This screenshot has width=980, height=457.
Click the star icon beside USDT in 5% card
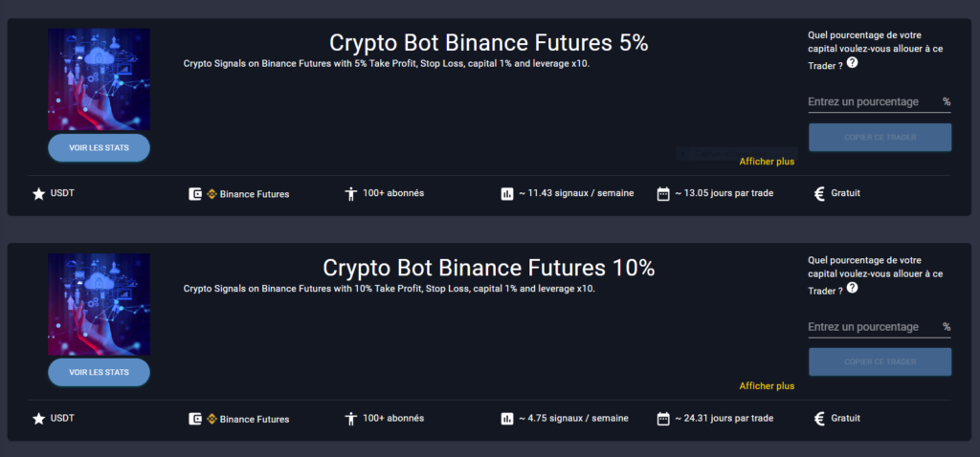coord(39,194)
